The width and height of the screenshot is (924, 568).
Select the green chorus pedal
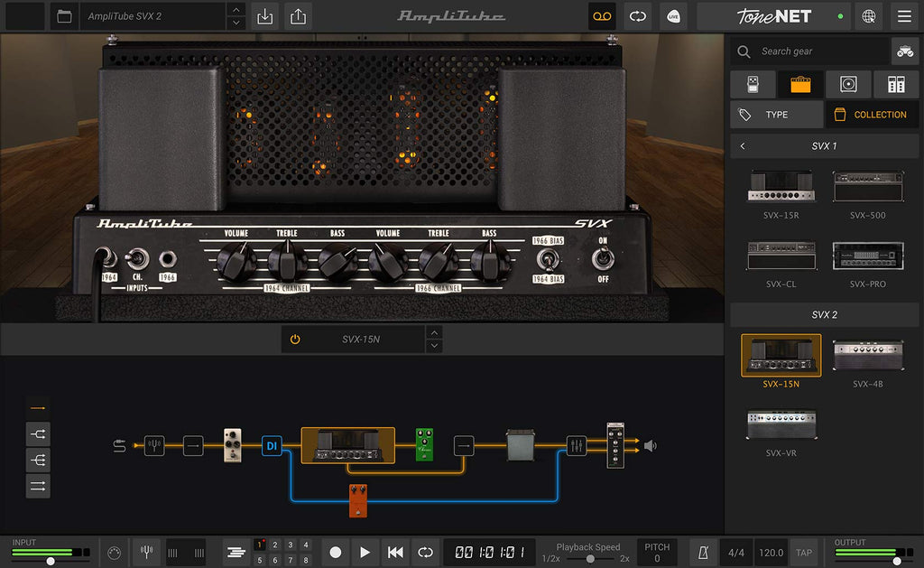424,444
